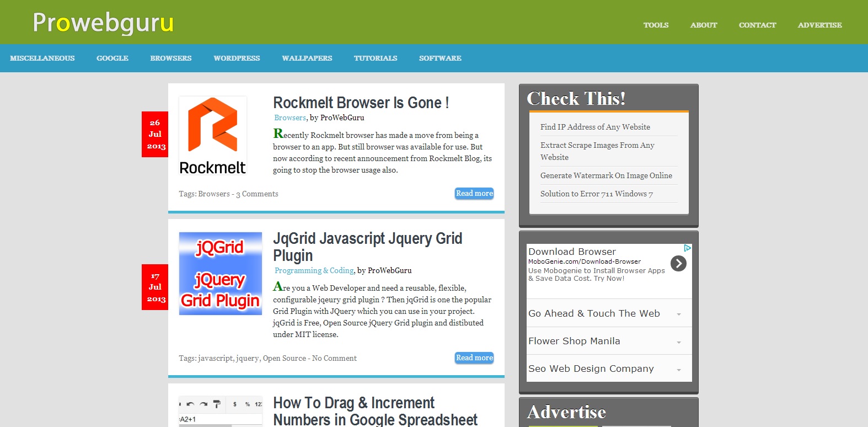Open the Tutorials category

click(x=376, y=58)
